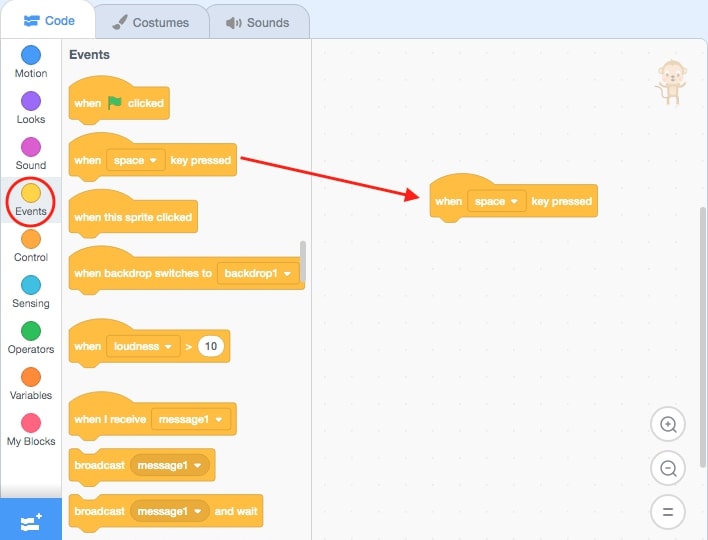Reset workspace zoom with equals button

(668, 512)
